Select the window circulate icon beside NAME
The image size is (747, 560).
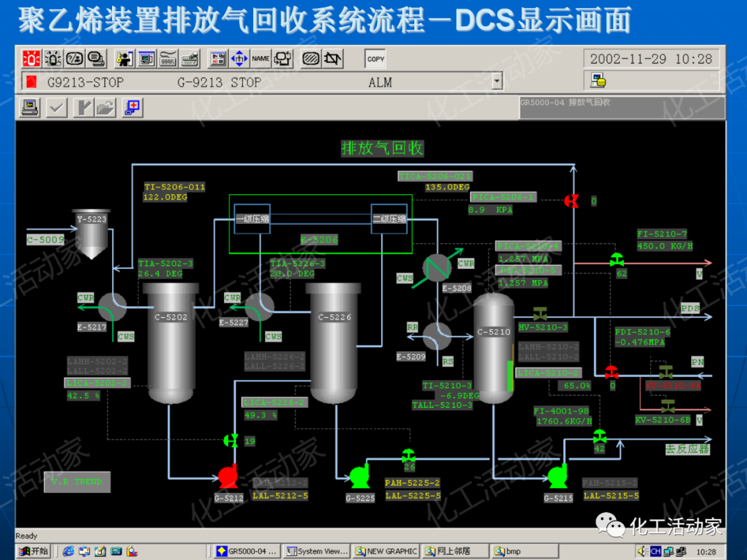pyautogui.click(x=282, y=59)
